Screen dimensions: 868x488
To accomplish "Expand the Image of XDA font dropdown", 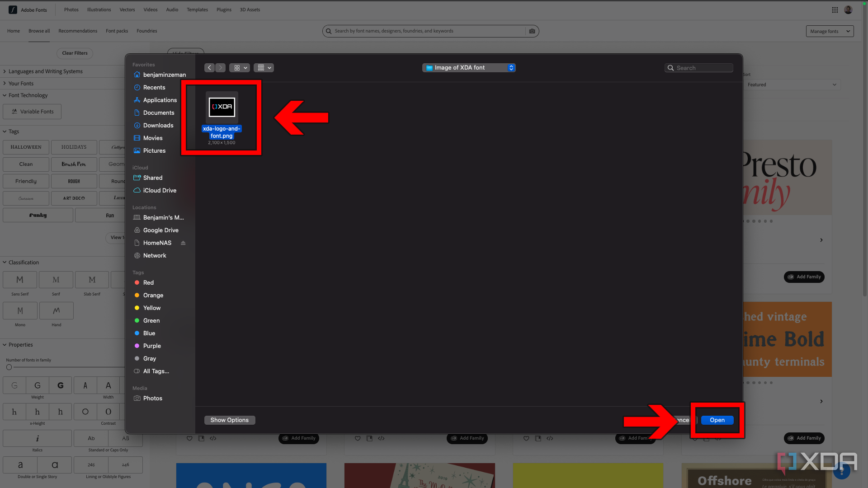I will pyautogui.click(x=510, y=67).
